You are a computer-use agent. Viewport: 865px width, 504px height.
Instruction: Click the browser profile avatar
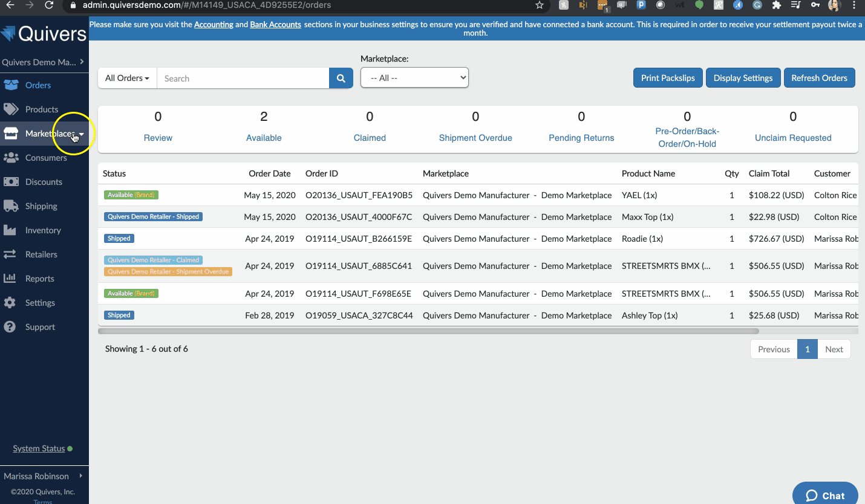tap(835, 5)
